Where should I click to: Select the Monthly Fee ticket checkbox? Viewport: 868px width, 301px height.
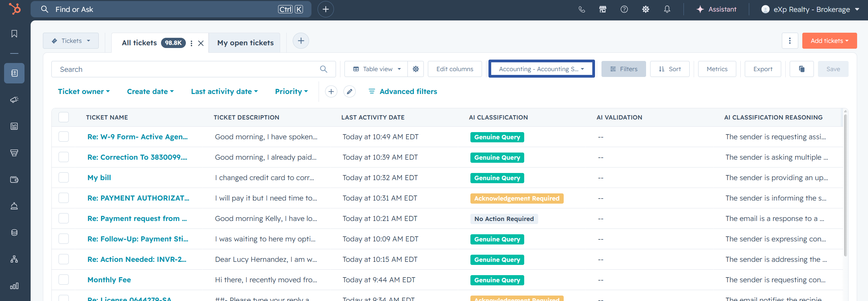pos(64,280)
